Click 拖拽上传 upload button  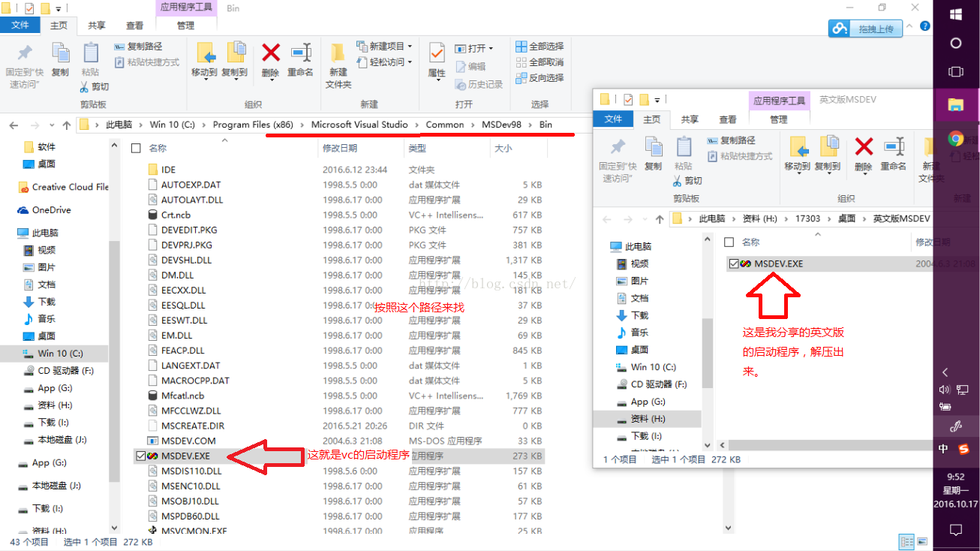(865, 29)
